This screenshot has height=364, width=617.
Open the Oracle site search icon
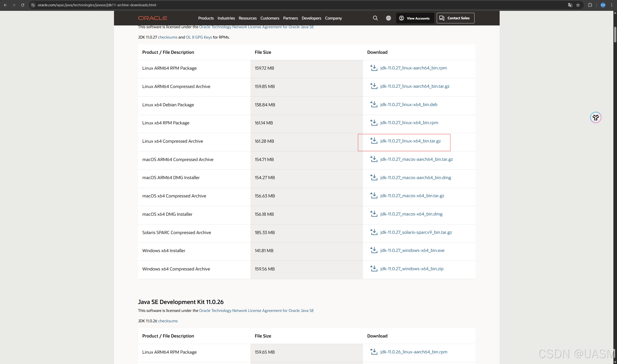point(375,18)
